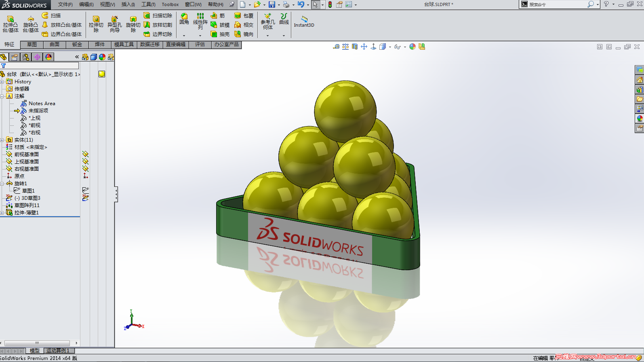Toggle Instant3D mode
644x362 pixels.
click(304, 21)
